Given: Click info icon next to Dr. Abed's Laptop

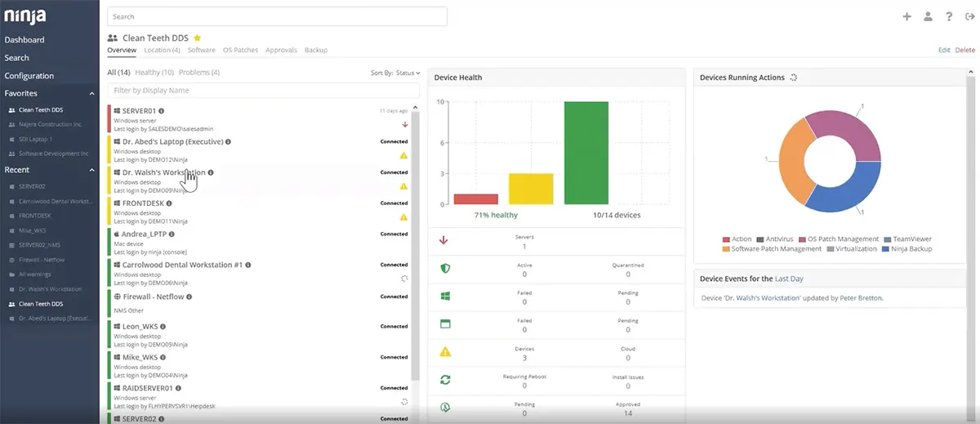Looking at the screenshot, I should pos(228,141).
